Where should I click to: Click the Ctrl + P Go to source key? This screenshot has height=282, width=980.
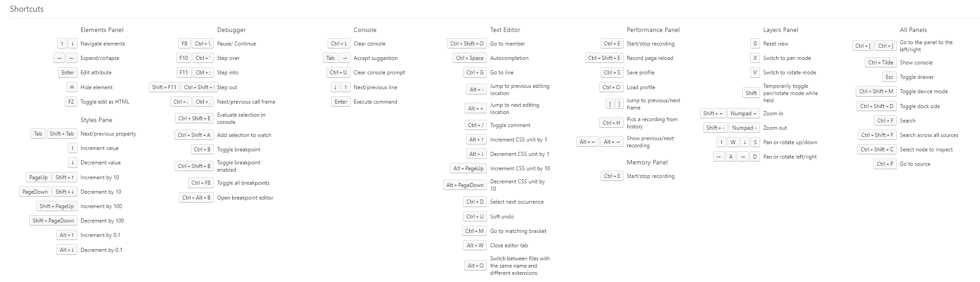(x=885, y=164)
